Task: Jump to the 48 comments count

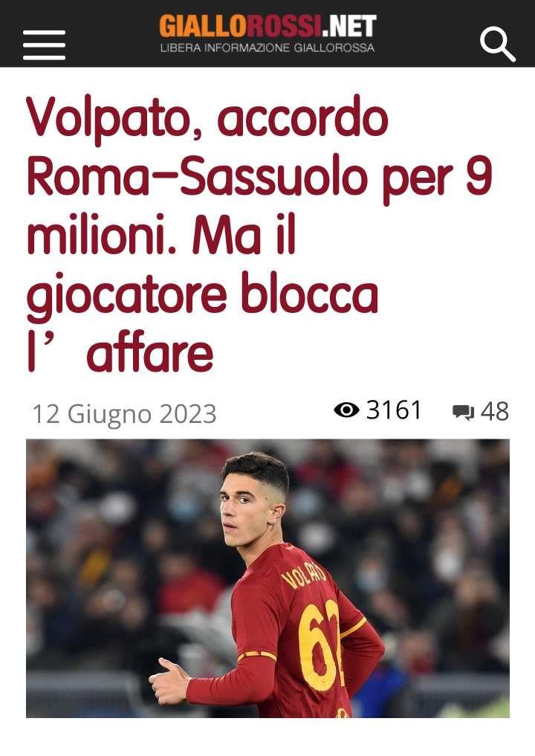Action: pyautogui.click(x=495, y=411)
